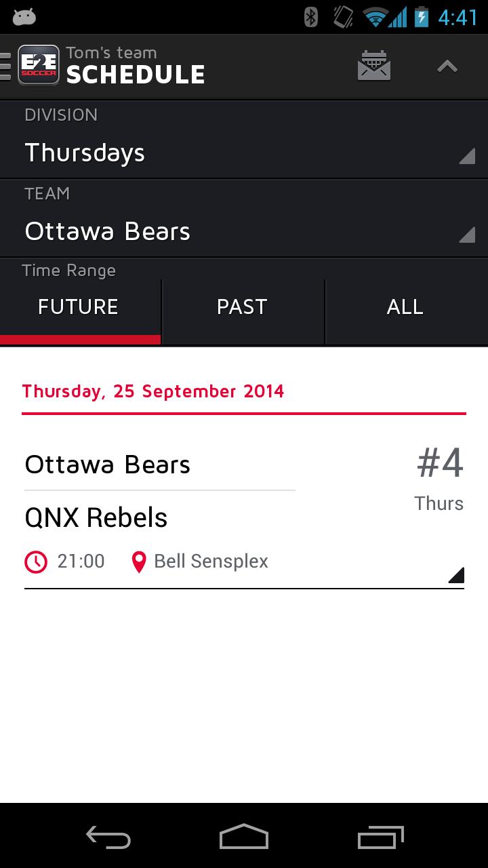Open the calendar email icon
Image resolution: width=488 pixels, height=868 pixels.
pyautogui.click(x=374, y=66)
